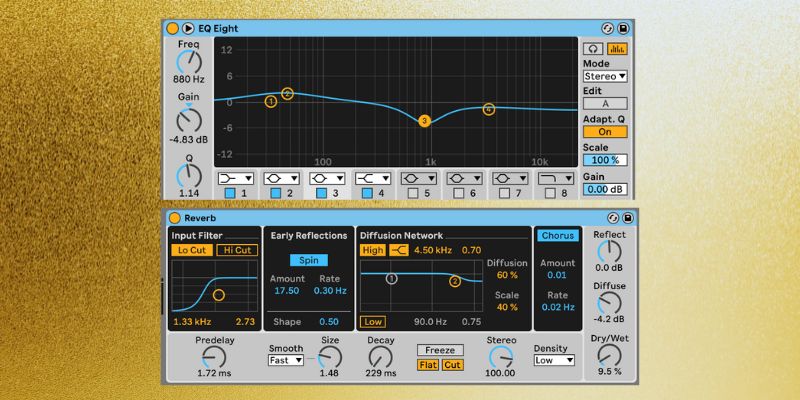Toggle Adapt. Q On button

[x=605, y=132]
